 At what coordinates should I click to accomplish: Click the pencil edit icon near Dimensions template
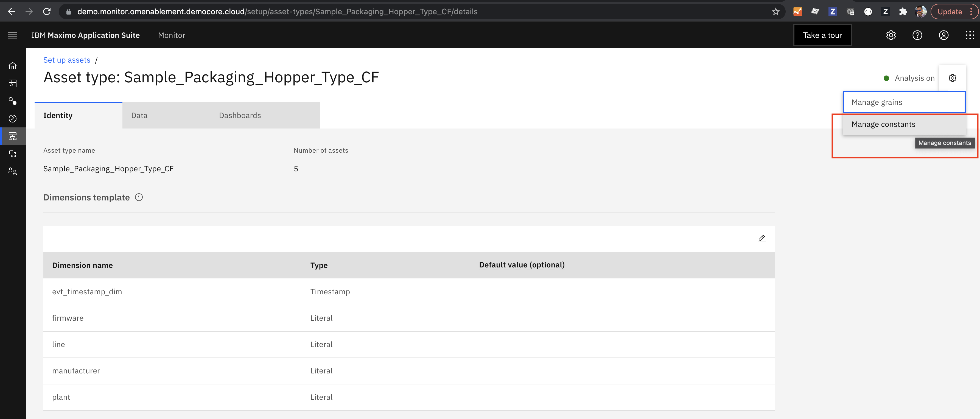tap(762, 238)
